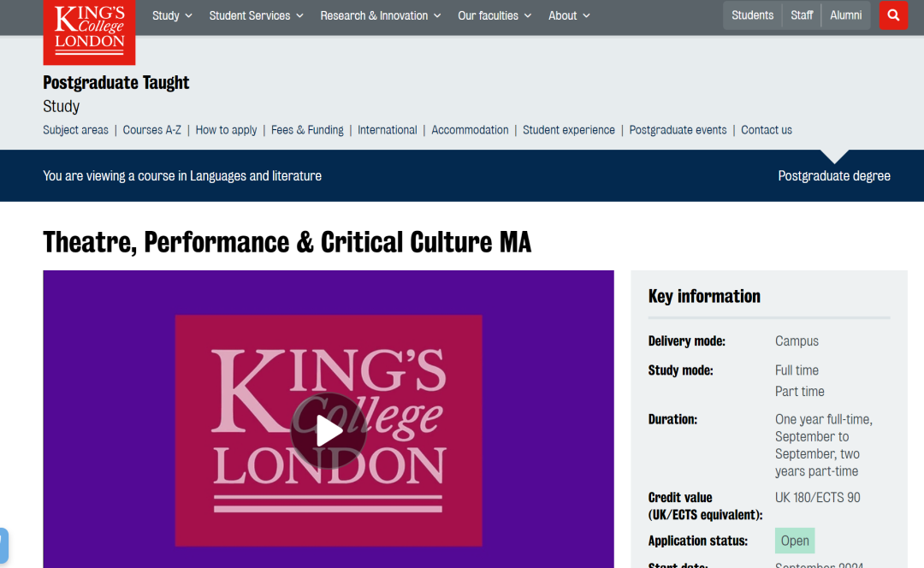The width and height of the screenshot is (924, 568).
Task: Visit the Alumni section
Action: pos(845,15)
